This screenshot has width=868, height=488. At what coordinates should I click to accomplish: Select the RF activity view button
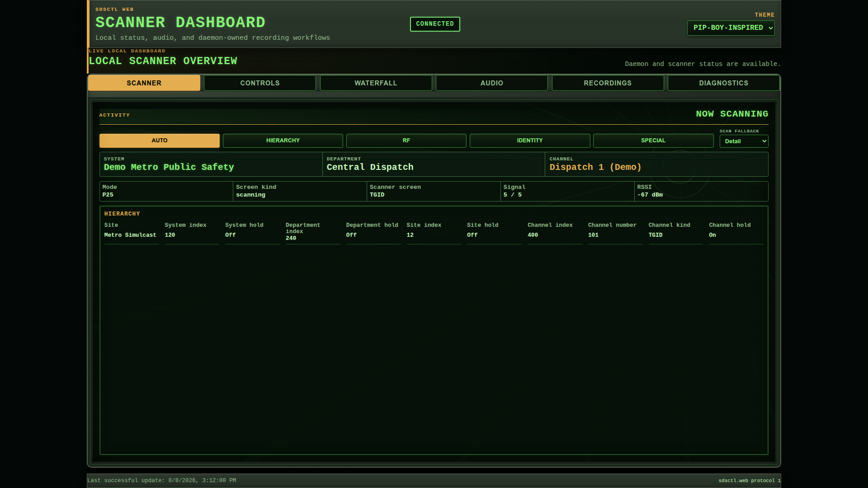pyautogui.click(x=406, y=141)
